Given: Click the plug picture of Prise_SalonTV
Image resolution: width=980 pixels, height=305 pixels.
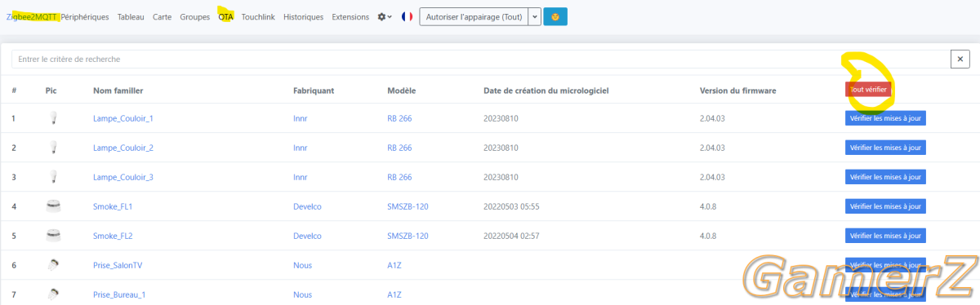Looking at the screenshot, I should (x=54, y=264).
